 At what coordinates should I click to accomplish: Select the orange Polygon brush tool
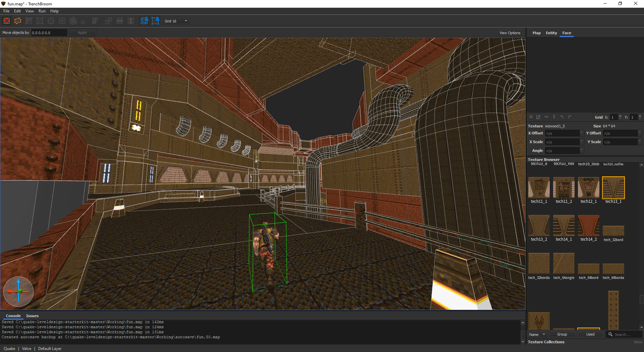[x=18, y=21]
